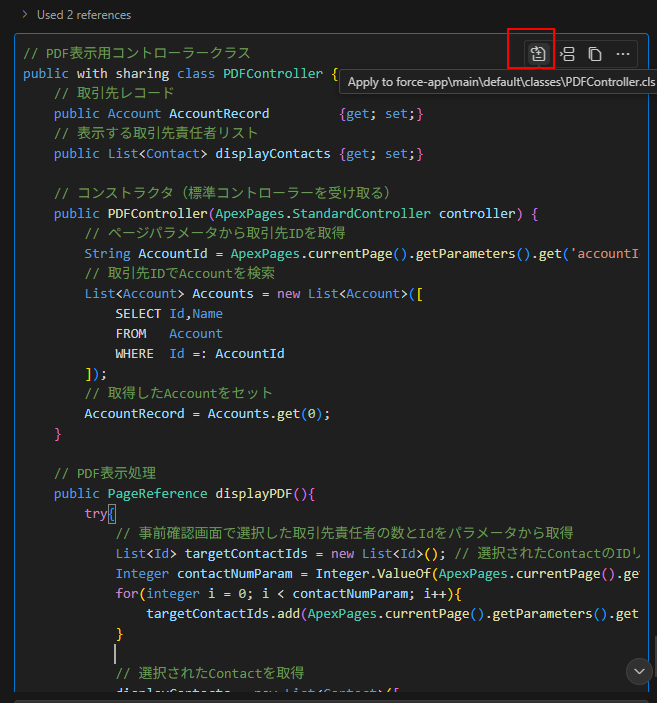Open the More Actions ellipsis menu
This screenshot has width=657, height=703.
[x=623, y=54]
